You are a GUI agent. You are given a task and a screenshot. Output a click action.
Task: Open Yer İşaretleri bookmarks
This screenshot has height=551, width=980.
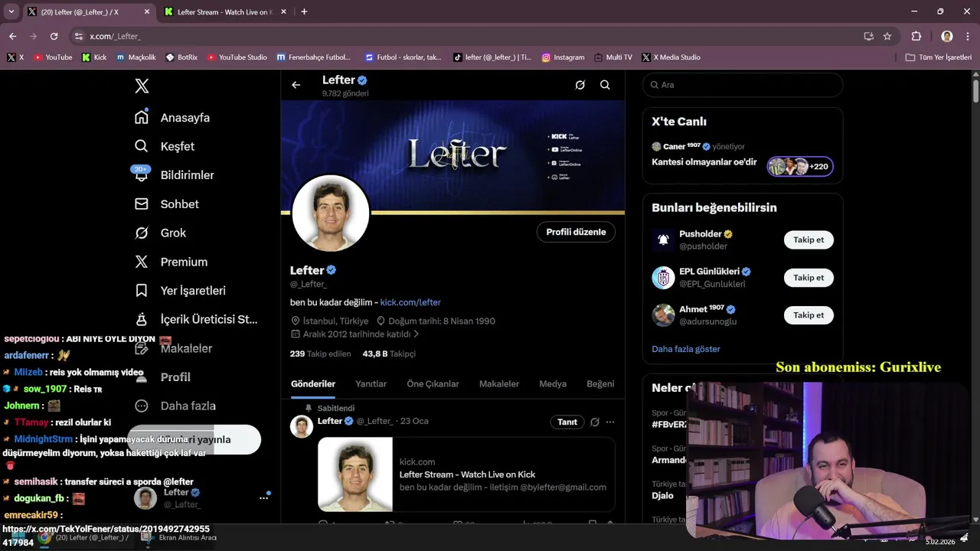[x=180, y=291]
